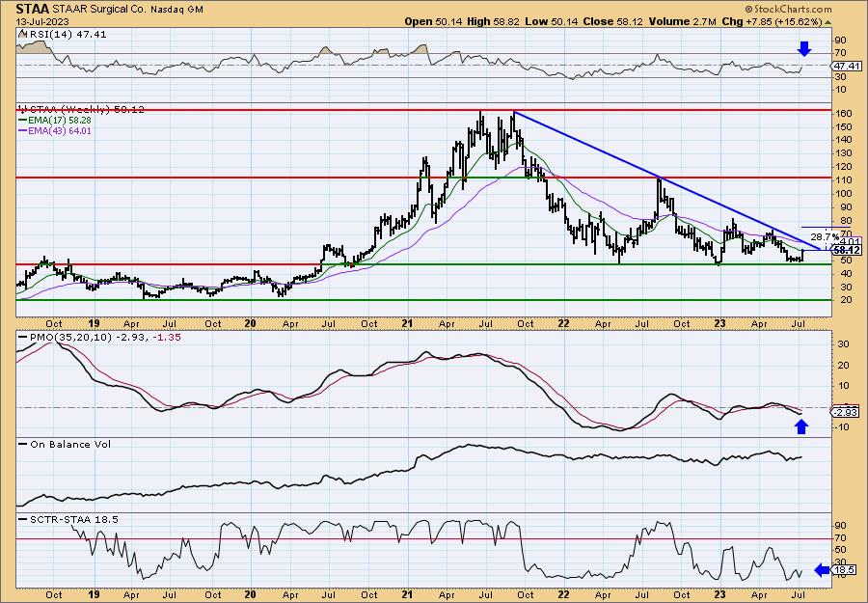Viewport: 868px width, 603px height.
Task: Click the SCTR-STAA 18.5 panel label
Action: (x=73, y=519)
